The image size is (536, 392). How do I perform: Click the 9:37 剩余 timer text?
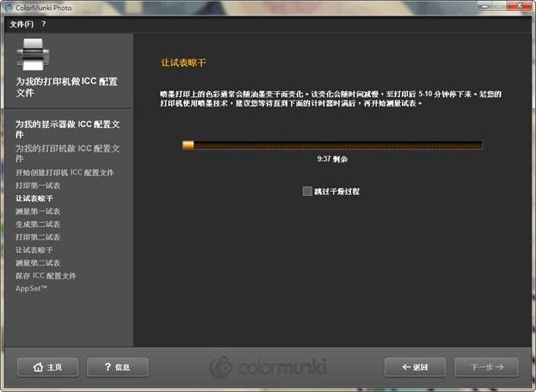click(332, 159)
